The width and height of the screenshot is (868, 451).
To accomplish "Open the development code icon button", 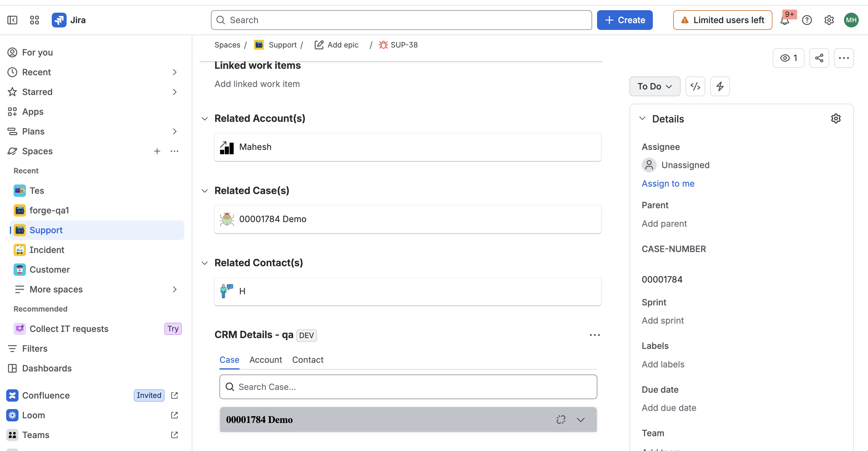I will [x=695, y=86].
